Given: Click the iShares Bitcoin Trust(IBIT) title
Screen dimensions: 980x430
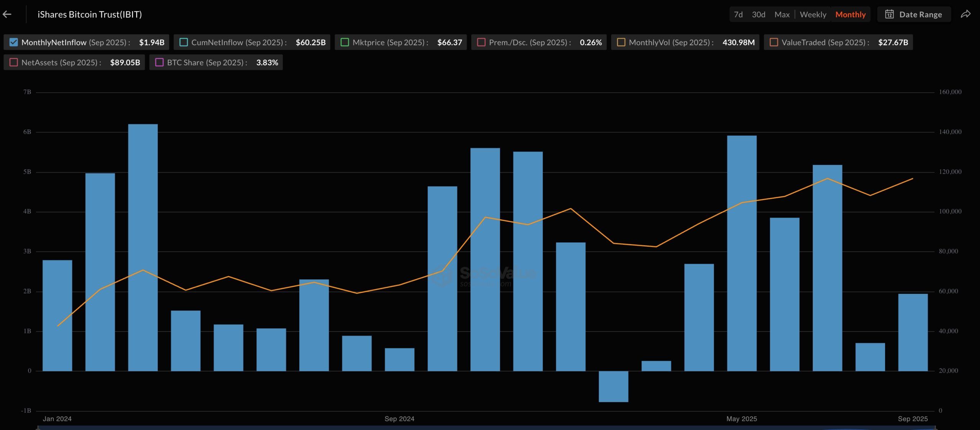Looking at the screenshot, I should [90, 15].
